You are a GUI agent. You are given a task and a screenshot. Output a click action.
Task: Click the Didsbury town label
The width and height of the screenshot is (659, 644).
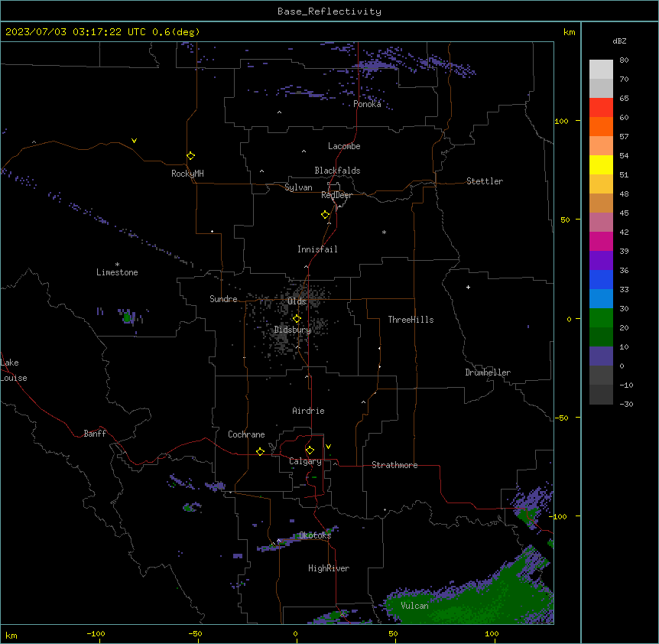click(x=293, y=330)
